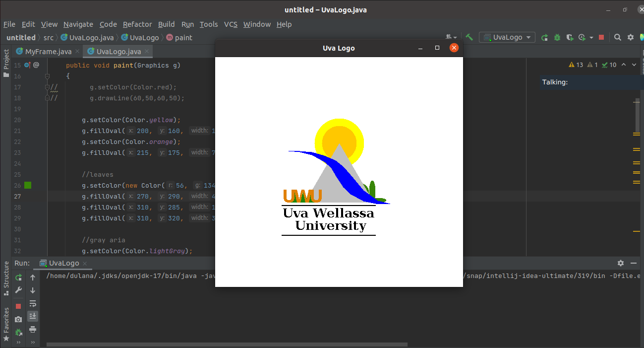Open the File menu
The height and width of the screenshot is (348, 644).
[x=9, y=24]
